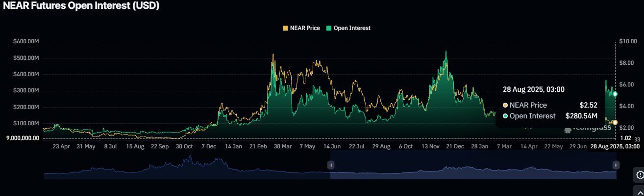Click the scroll-to-top chevron button
Screen dimensions: 644x196
click(640, 191)
